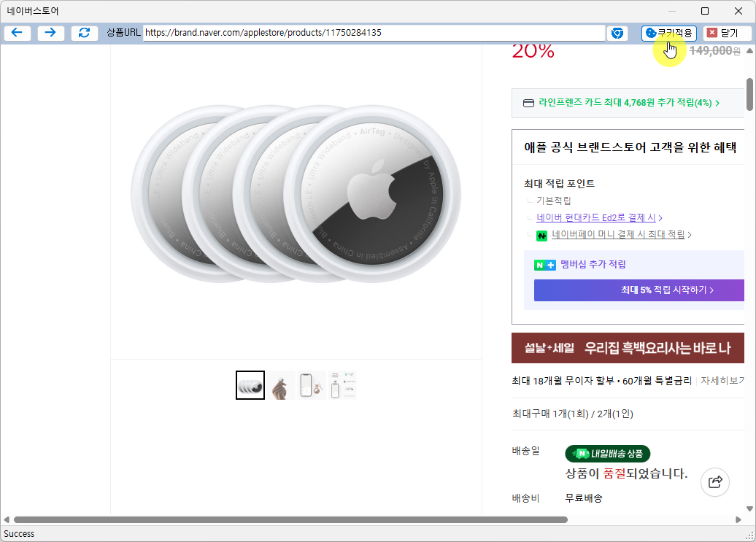756x542 pixels.
Task: Go forward with the right arrow button
Action: tap(50, 33)
